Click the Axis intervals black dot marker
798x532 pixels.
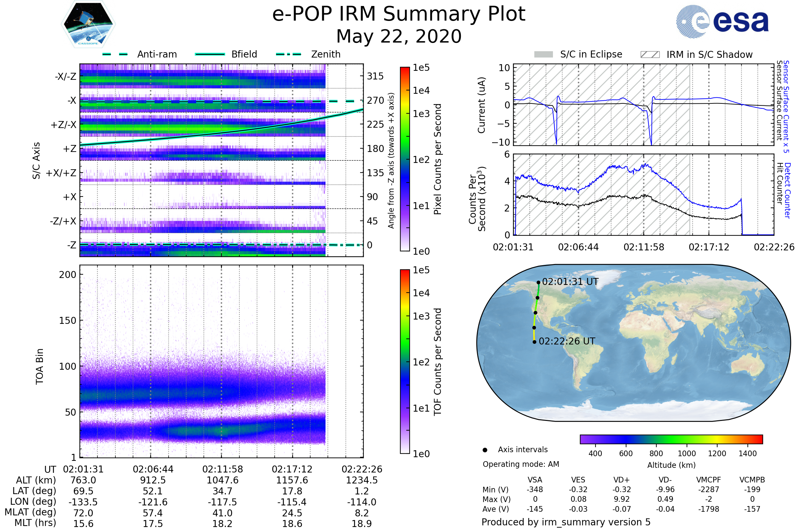(x=485, y=450)
